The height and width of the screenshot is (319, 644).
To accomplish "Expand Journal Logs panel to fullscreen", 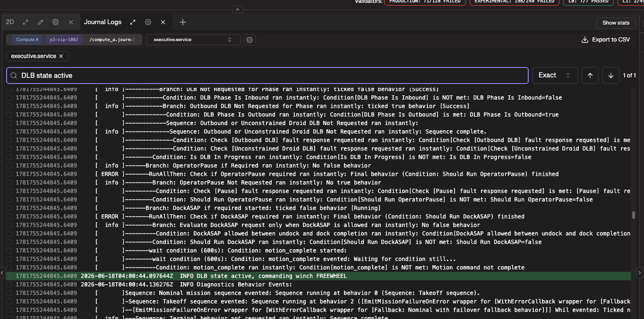I will [x=133, y=22].
